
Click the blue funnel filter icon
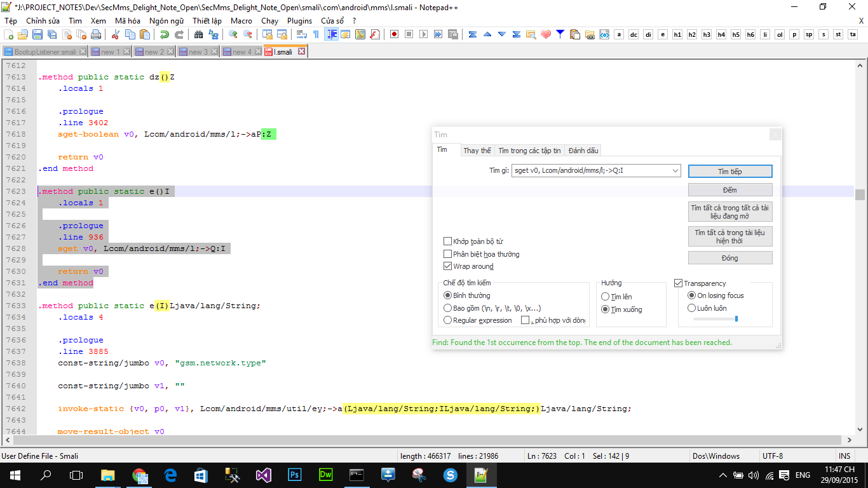pos(560,34)
